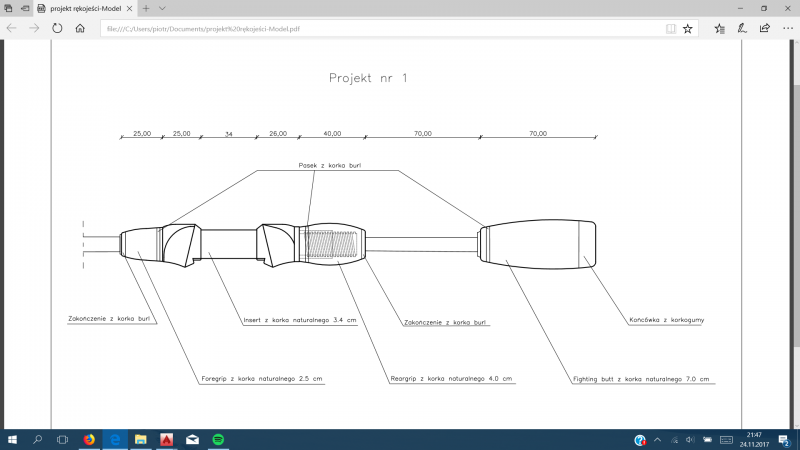800x450 pixels.
Task: Toggle Reading view in address bar
Action: click(670, 28)
